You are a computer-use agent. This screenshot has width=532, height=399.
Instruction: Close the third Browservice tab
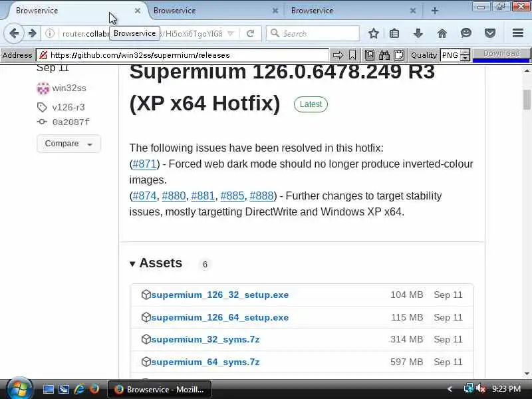(413, 11)
